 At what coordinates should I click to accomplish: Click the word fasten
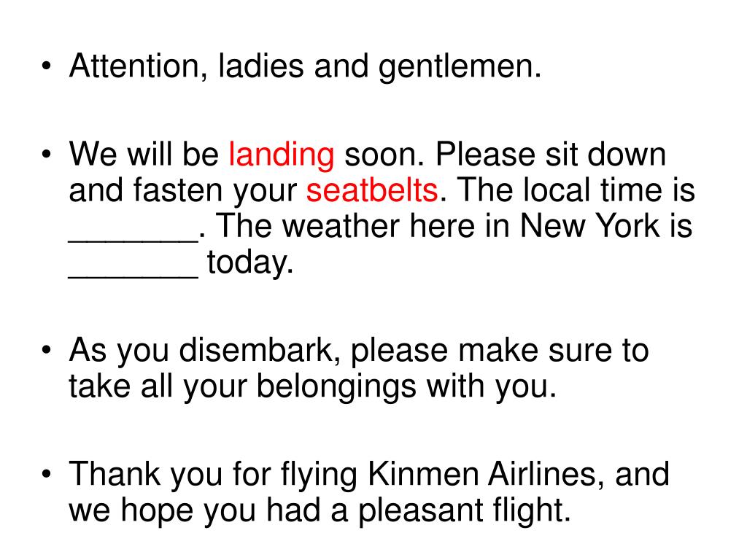(177, 190)
